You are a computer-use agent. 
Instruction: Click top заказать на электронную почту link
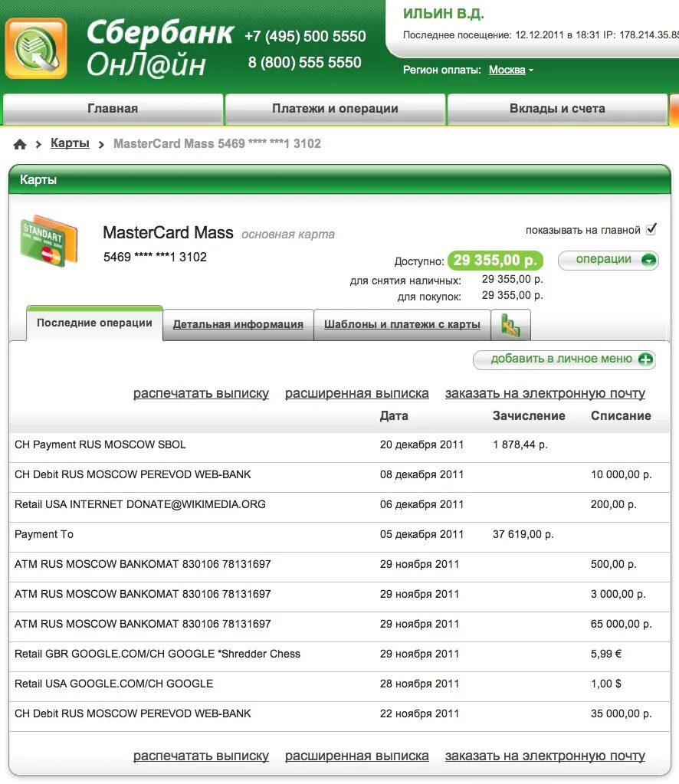point(545,393)
